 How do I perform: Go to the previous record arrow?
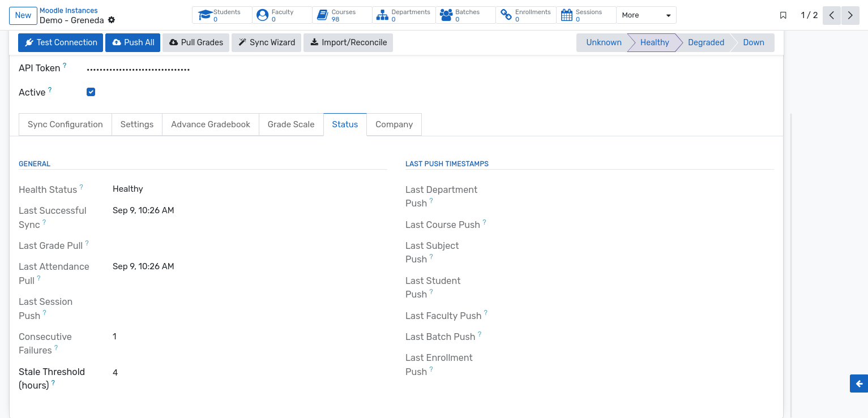pyautogui.click(x=831, y=15)
